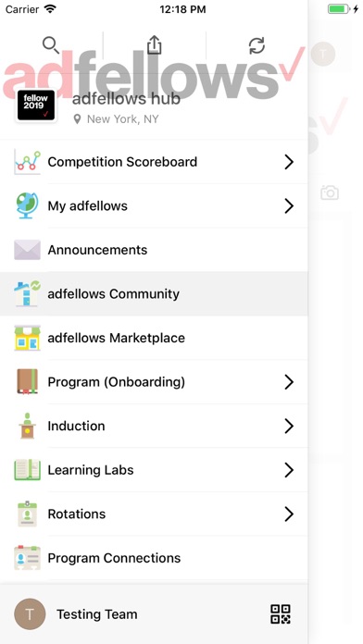The width and height of the screenshot is (363, 644).
Task: Tap the adfellows Marketplace shop icon
Action: point(28,338)
